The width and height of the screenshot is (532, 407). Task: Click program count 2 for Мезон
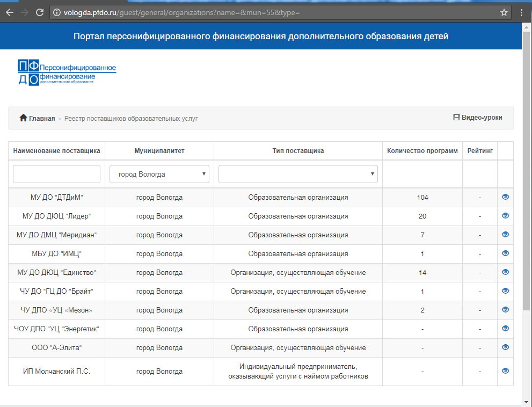[x=422, y=310]
